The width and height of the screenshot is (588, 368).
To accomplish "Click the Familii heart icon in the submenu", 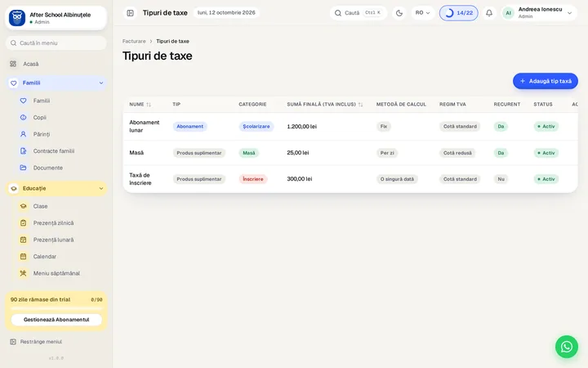I will point(23,101).
